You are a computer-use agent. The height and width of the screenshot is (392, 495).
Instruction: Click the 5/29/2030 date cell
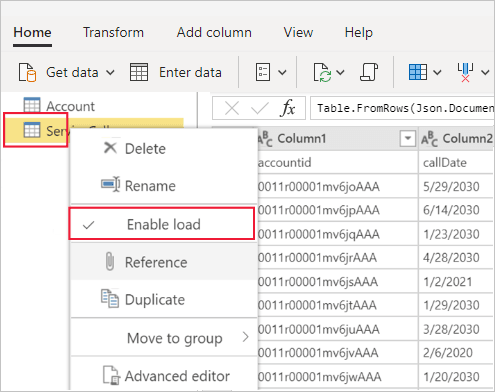click(x=456, y=186)
